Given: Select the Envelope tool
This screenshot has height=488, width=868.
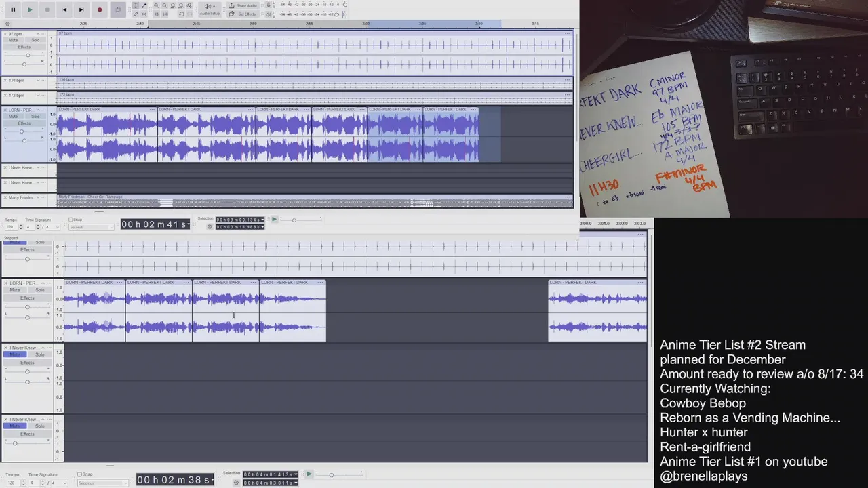Looking at the screenshot, I should 144,5.
